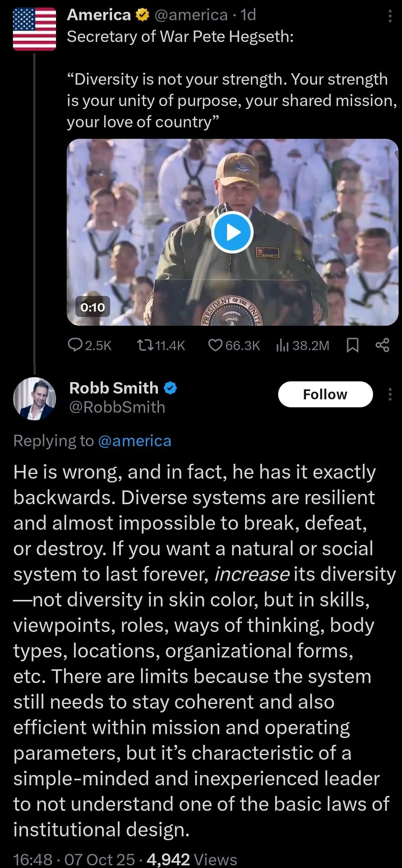This screenshot has height=868, width=402.
Task: Open America's flag avatar
Action: pyautogui.click(x=34, y=29)
